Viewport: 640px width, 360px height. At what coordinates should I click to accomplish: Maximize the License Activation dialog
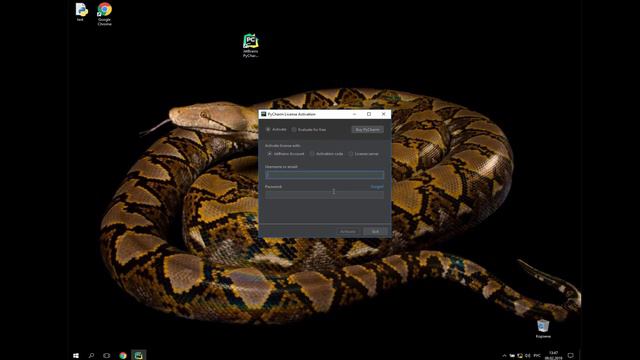[369, 114]
